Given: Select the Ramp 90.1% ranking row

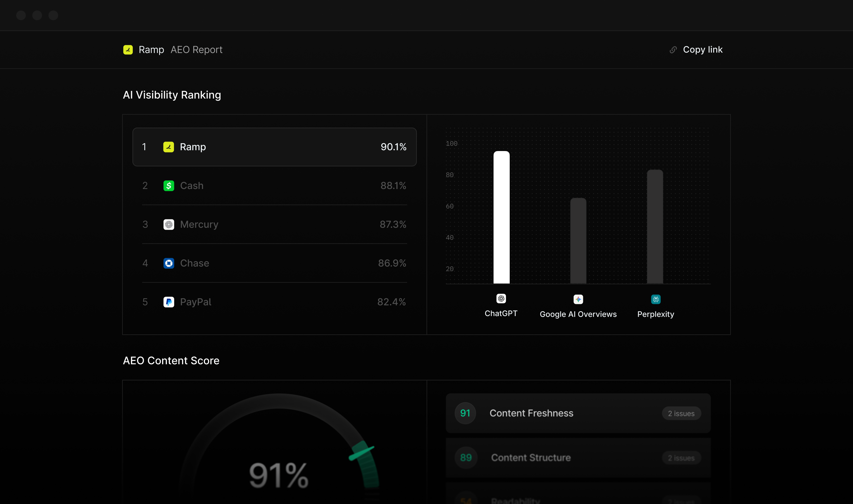Looking at the screenshot, I should pos(274,147).
